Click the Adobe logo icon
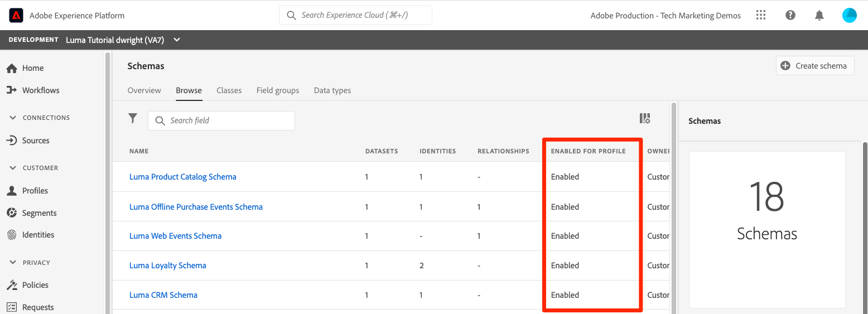This screenshot has width=868, height=314. (16, 16)
